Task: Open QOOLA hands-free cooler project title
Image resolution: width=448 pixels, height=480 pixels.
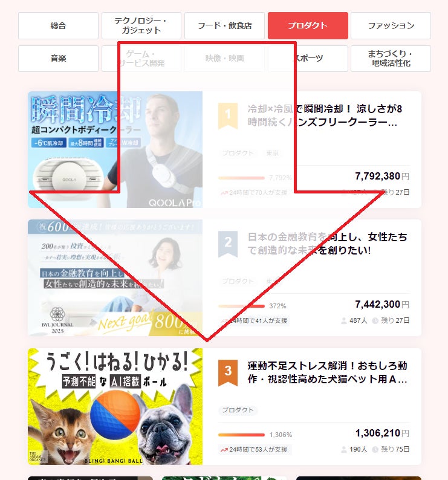Action: point(325,115)
